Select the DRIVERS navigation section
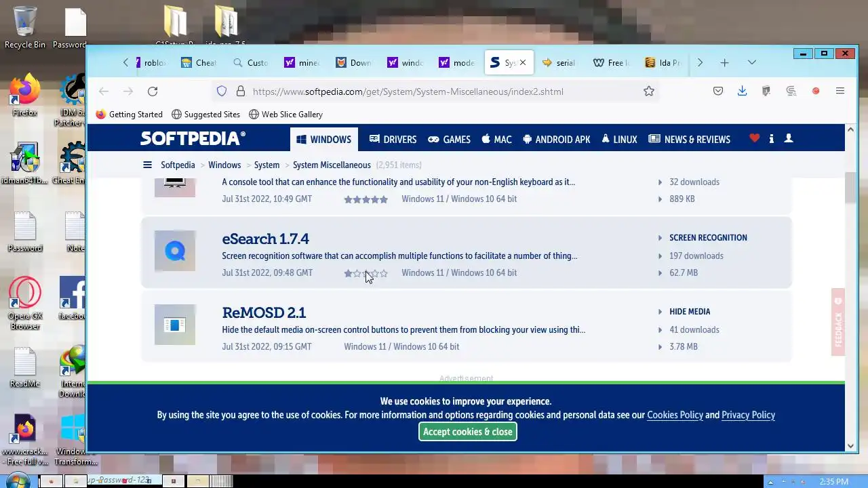 point(393,140)
